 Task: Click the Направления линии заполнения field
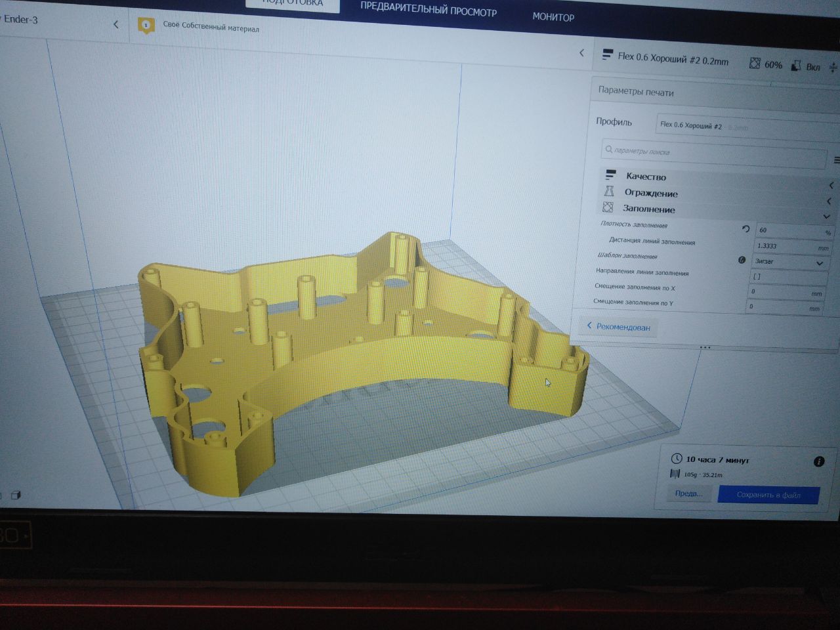(789, 278)
